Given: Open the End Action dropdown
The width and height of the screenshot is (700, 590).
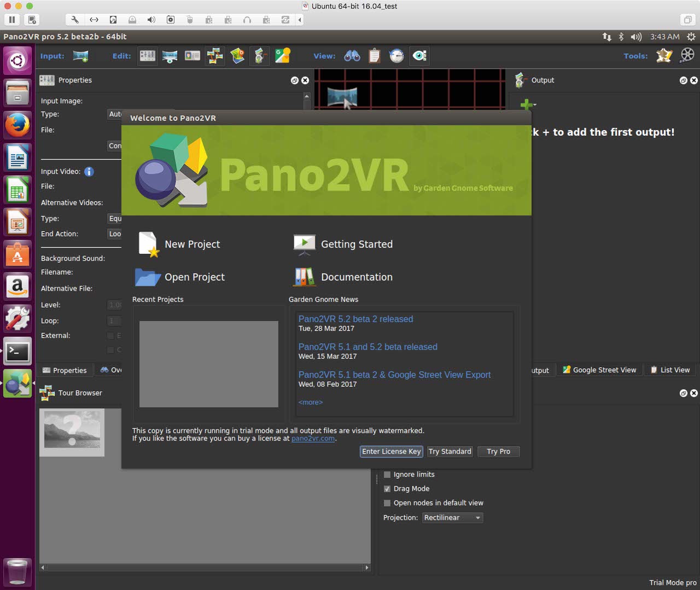Looking at the screenshot, I should point(114,234).
